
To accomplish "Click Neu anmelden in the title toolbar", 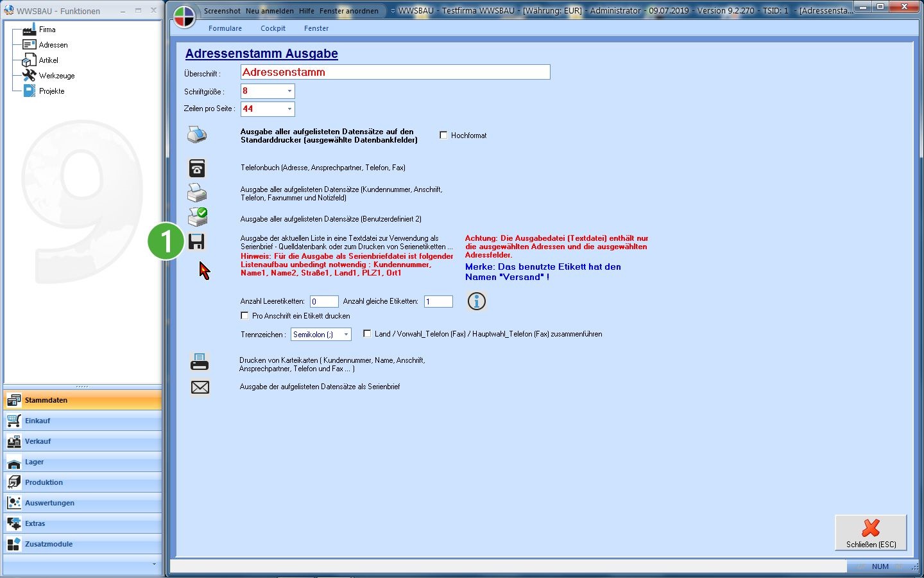I will pos(269,11).
